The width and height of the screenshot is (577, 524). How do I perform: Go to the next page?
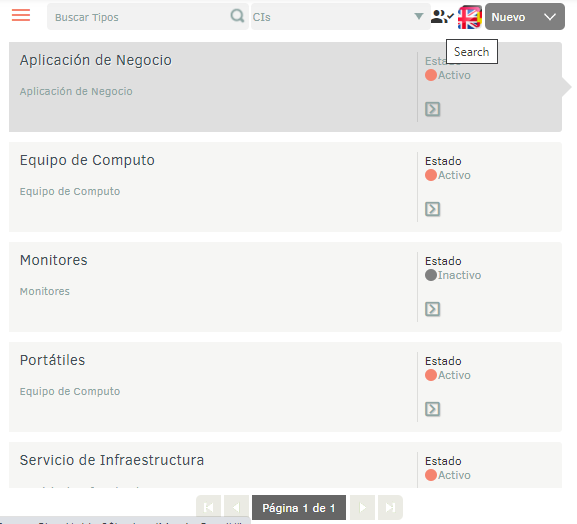point(362,507)
